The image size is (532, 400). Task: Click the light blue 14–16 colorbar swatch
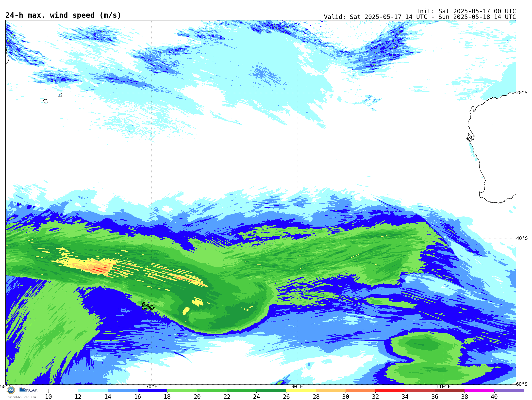[x=123, y=391]
